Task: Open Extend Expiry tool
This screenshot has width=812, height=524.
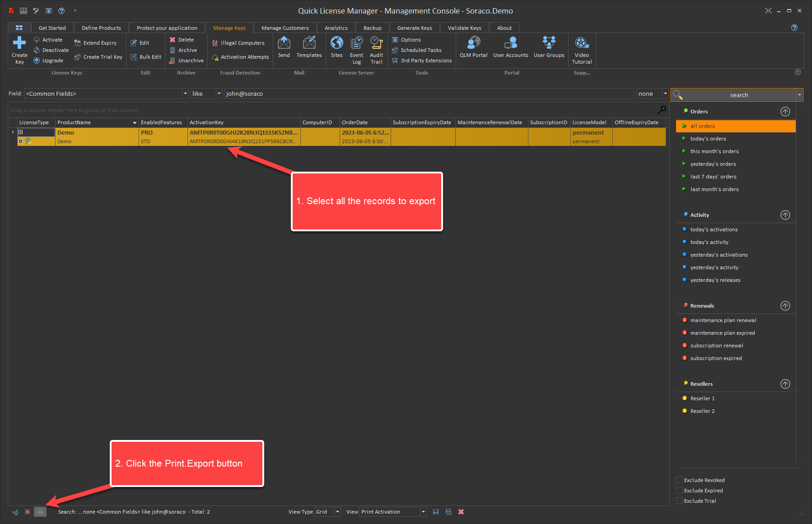Action: tap(95, 43)
